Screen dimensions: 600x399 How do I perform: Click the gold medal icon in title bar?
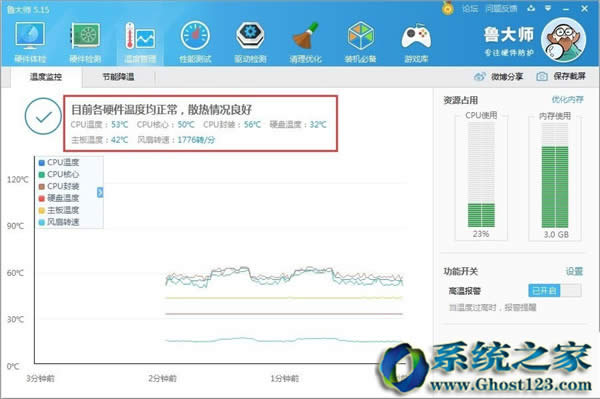click(447, 8)
